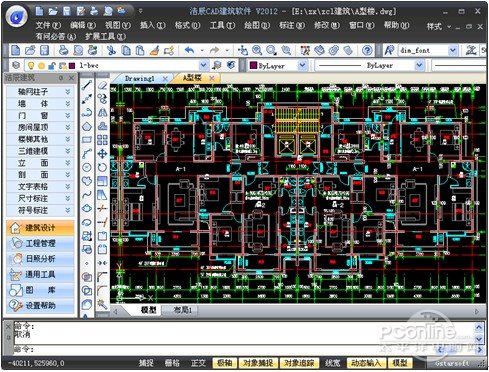Image resolution: width=489 pixels, height=372 pixels.
Task: Close the A型楼 document tab
Action: tap(212, 78)
